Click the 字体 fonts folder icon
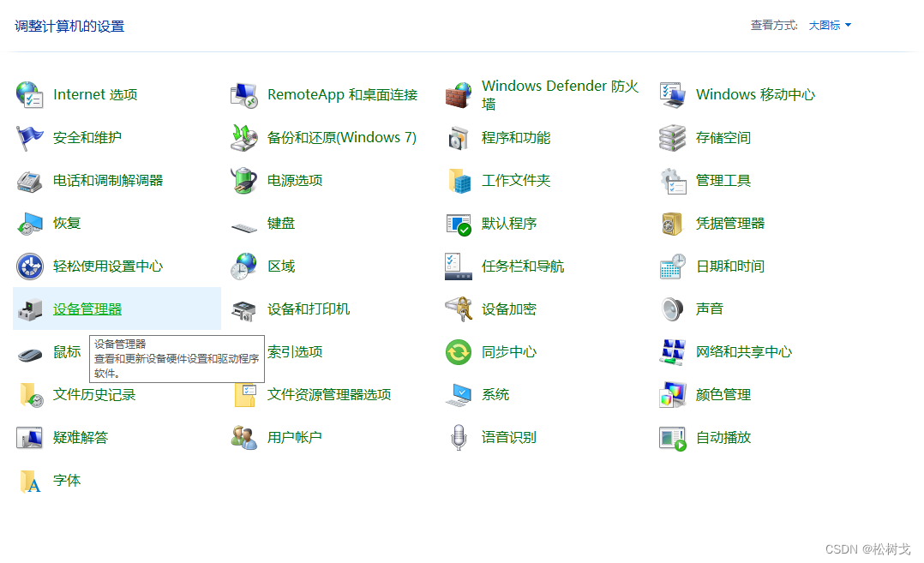Screen dimensions: 924x563 (x=29, y=481)
